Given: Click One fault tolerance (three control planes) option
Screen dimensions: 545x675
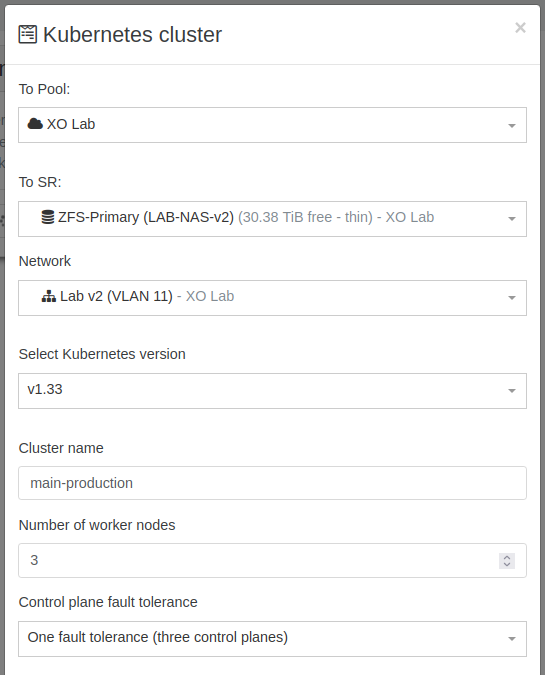Looking at the screenshot, I should pos(158,637).
